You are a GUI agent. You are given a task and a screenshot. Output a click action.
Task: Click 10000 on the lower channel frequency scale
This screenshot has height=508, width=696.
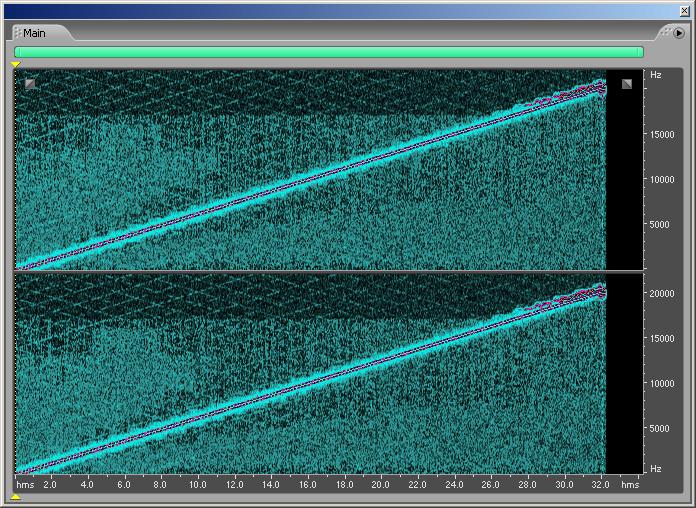(662, 383)
